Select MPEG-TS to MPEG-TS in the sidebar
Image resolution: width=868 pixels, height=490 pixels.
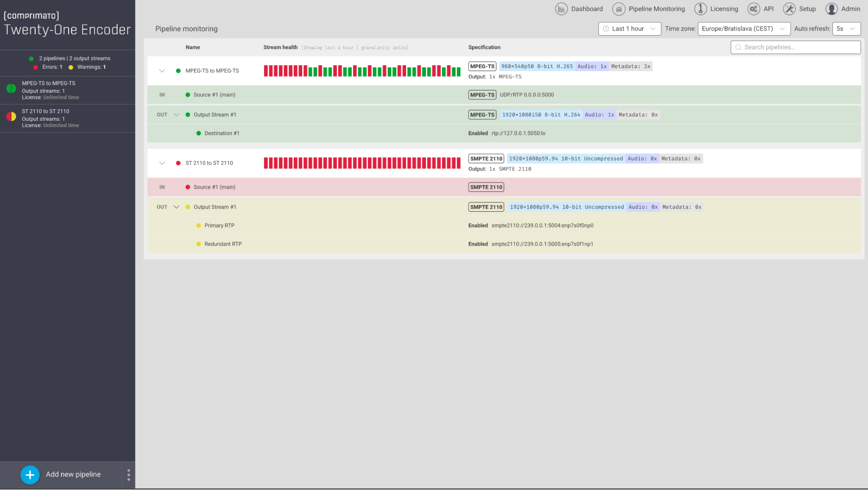(68, 90)
